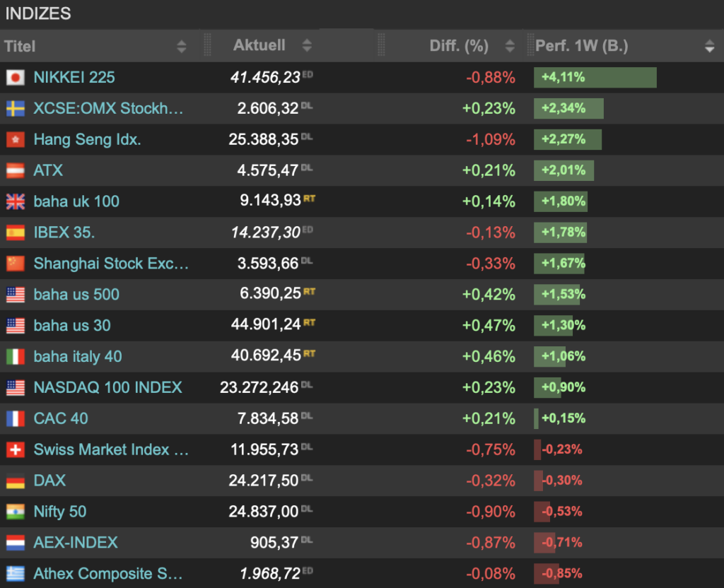
Task: Click the Swiss Market Index change -0,75%
Action: [x=491, y=449]
